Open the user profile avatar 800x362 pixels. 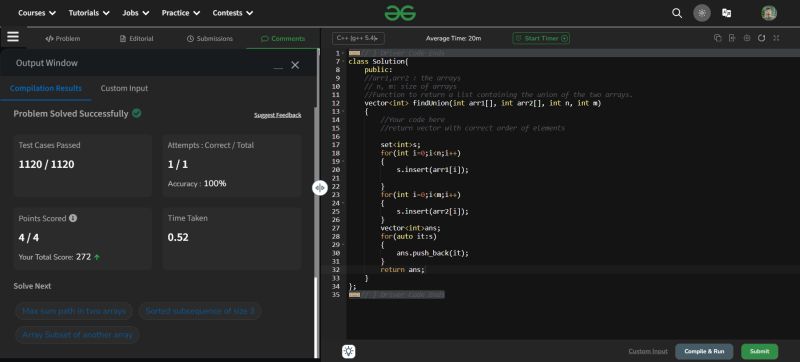(x=768, y=13)
